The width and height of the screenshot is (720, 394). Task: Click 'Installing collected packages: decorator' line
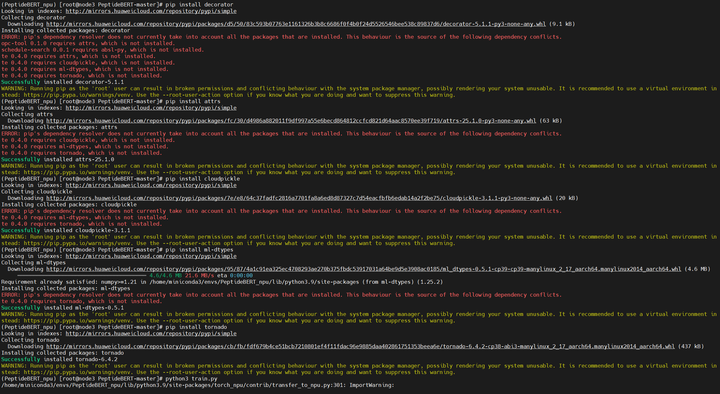click(x=66, y=30)
